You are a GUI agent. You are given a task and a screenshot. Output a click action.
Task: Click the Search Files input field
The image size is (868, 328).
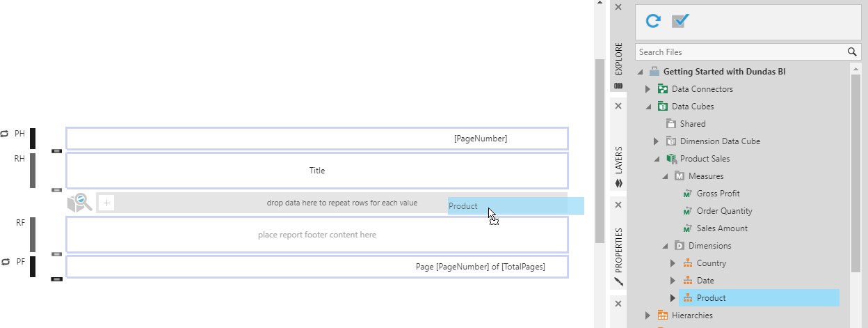[x=737, y=52]
